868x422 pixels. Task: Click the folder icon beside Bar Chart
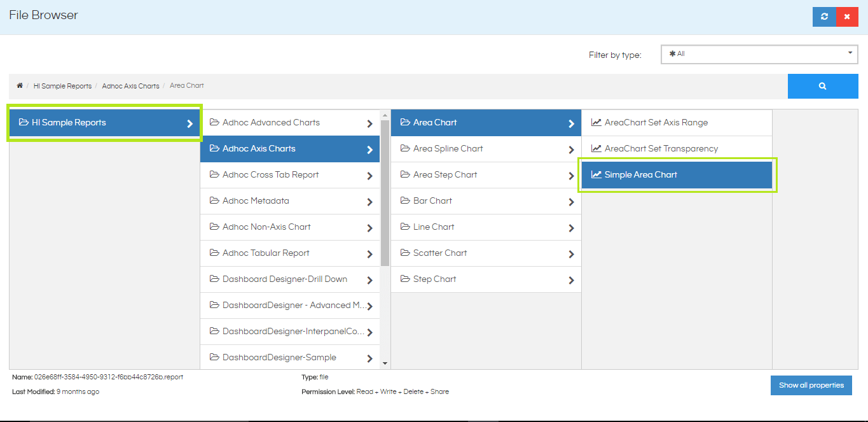[x=406, y=201]
